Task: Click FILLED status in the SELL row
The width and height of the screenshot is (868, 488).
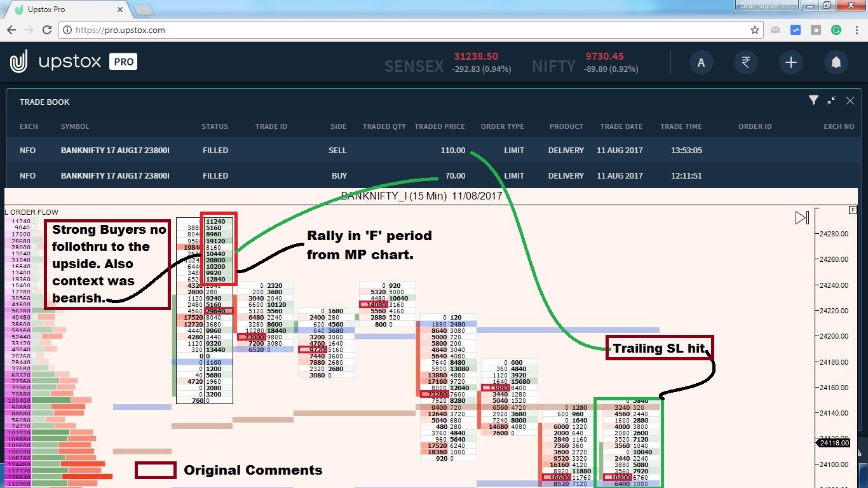Action: click(215, 151)
